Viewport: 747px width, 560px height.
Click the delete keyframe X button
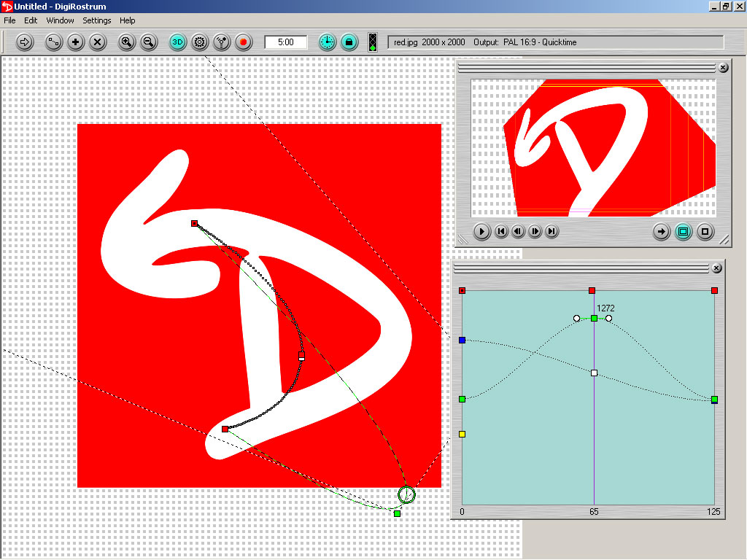97,42
